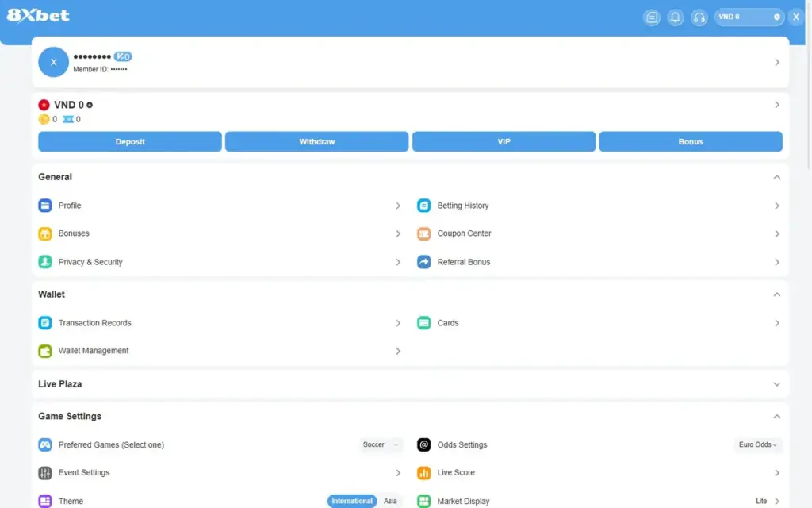Collapse the Game Settings section
Viewport: 812px width, 508px height.
pos(777,416)
